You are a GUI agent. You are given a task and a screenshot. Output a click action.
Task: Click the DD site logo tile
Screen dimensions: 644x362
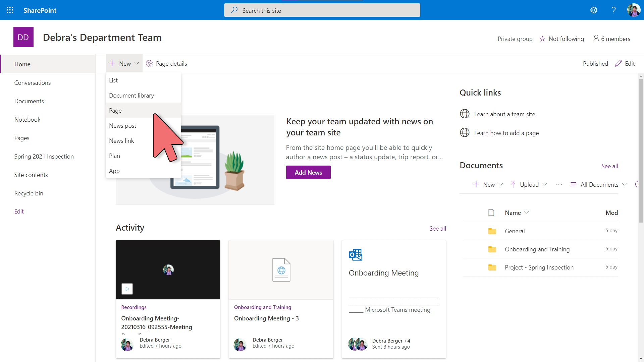(23, 37)
